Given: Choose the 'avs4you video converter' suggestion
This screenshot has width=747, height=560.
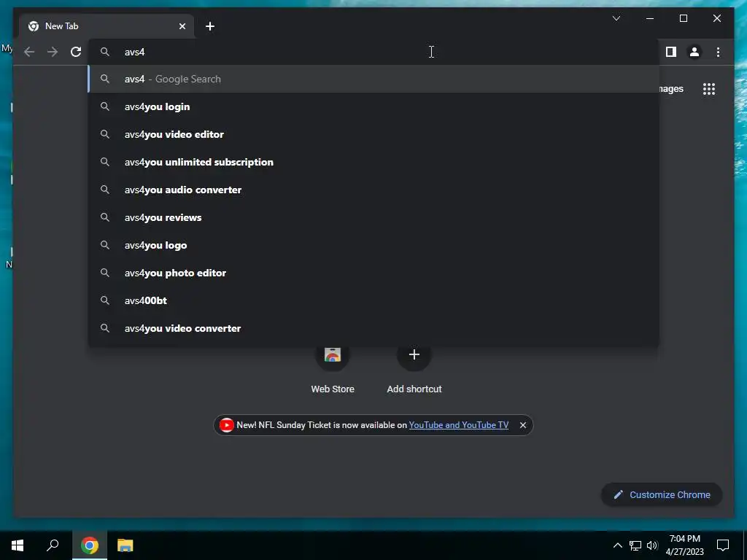Looking at the screenshot, I should point(374,328).
